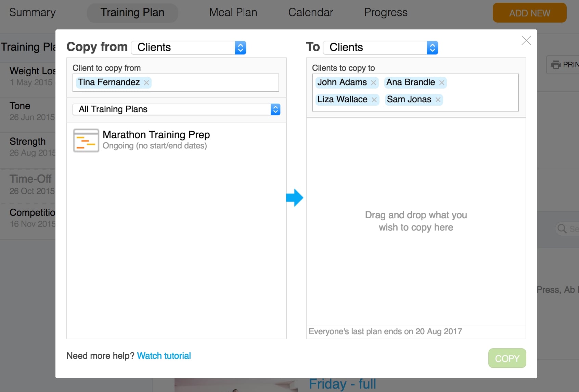This screenshot has width=579, height=392.
Task: Click the ADD NEW button
Action: tap(529, 13)
